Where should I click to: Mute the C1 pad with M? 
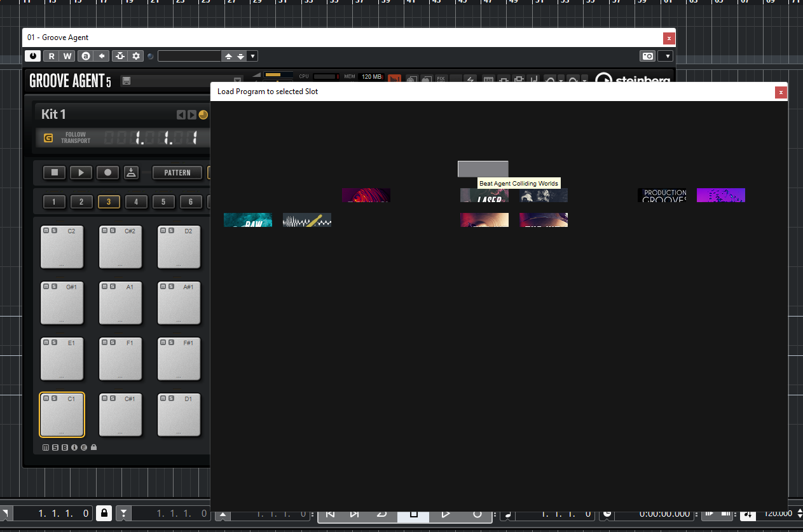tap(46, 399)
